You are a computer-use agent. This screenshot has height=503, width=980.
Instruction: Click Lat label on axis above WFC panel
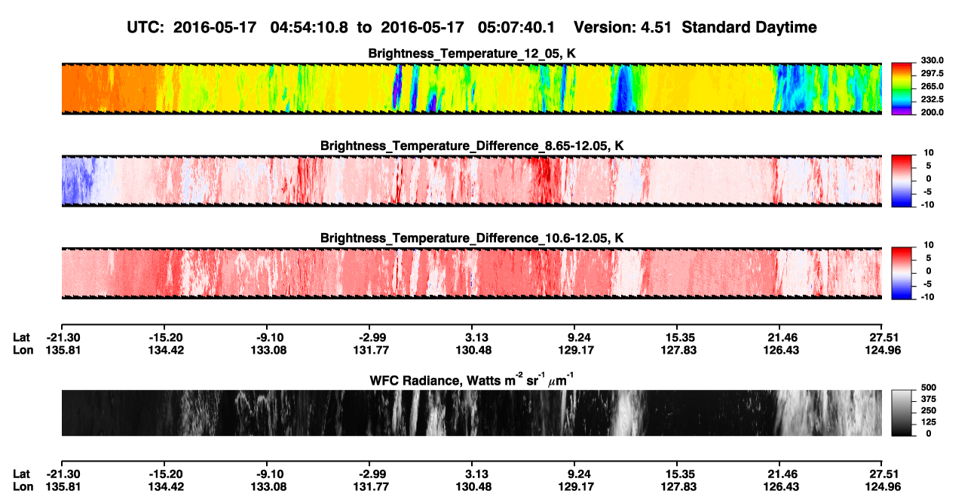pos(21,338)
